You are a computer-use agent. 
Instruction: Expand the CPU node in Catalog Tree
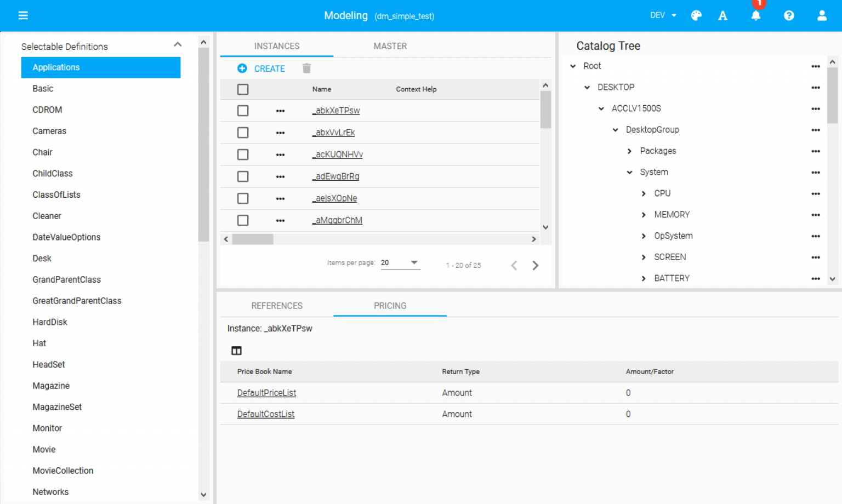[644, 193]
